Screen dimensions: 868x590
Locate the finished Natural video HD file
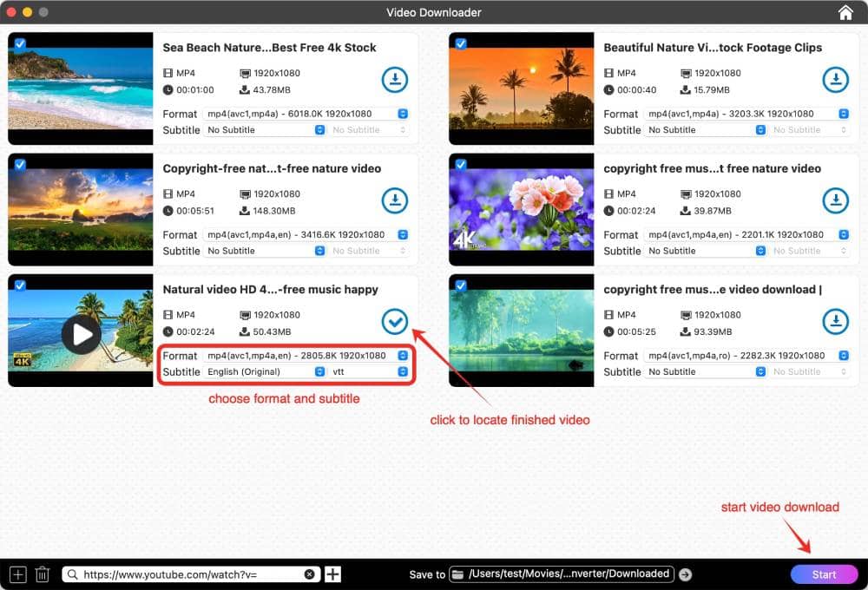pos(395,322)
